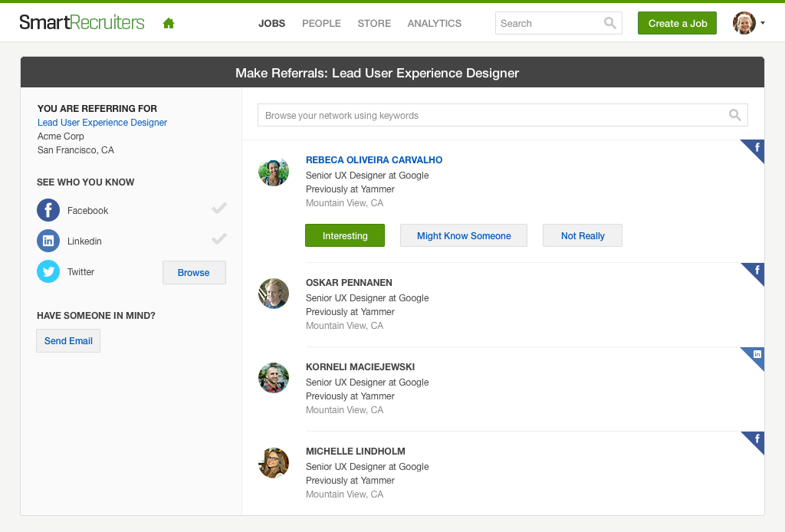Viewport: 785px width, 532px height.
Task: Click LinkedIn corner badge on Korneli's card
Action: pos(754,356)
